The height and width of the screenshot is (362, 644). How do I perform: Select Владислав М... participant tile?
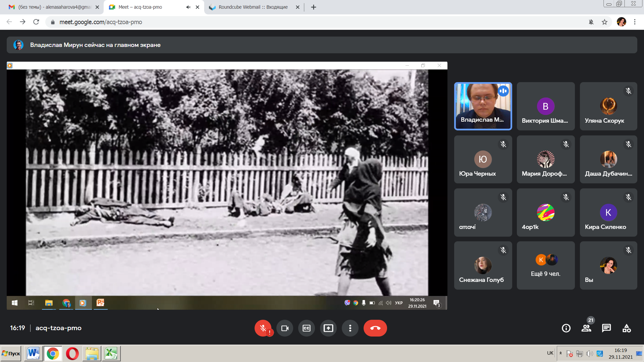483,106
